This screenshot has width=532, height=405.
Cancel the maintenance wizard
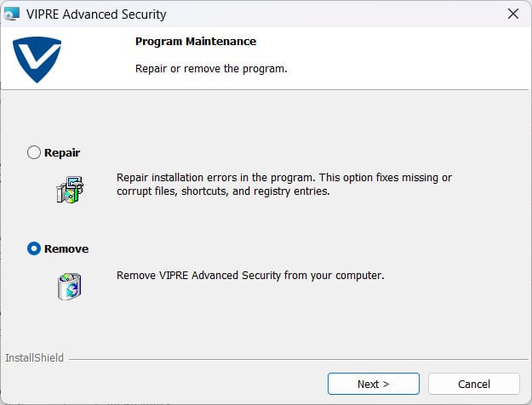[x=474, y=384]
